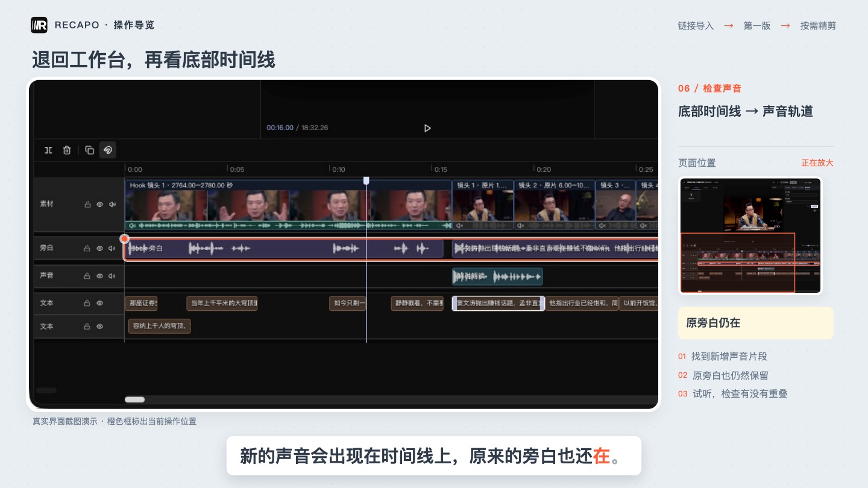Mute the 旁白 track
Viewport: 868px width, 488px height.
112,248
